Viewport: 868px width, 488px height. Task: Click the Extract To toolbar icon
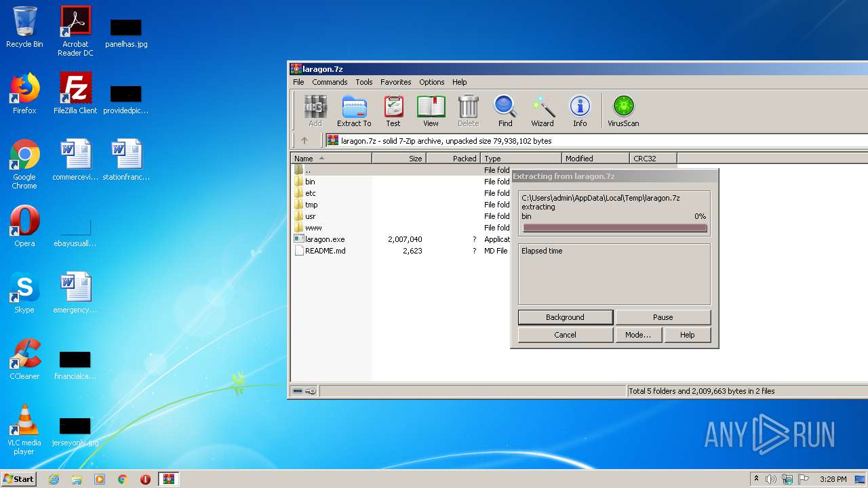pyautogui.click(x=354, y=111)
